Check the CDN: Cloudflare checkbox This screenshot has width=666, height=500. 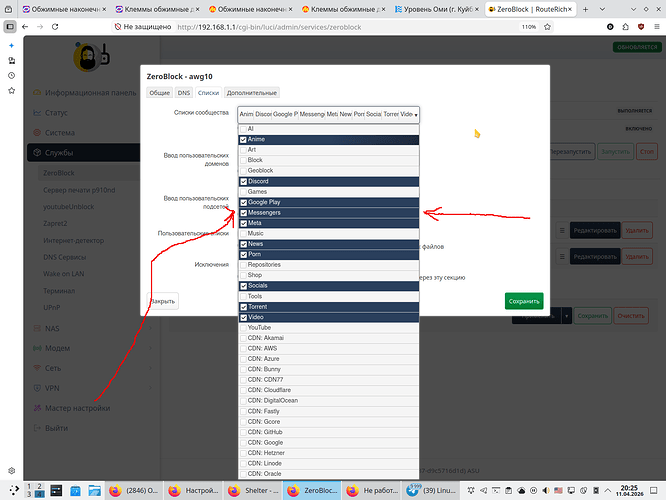[243, 390]
